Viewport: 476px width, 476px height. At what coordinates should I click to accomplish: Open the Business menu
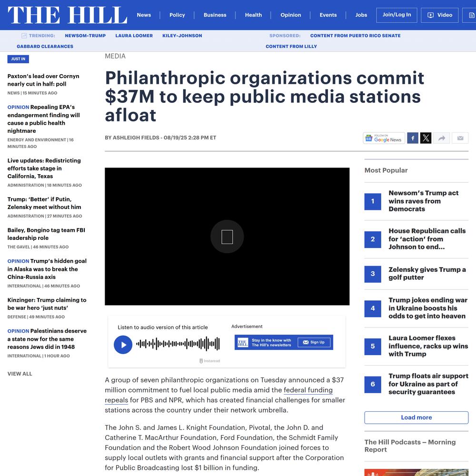click(x=215, y=15)
